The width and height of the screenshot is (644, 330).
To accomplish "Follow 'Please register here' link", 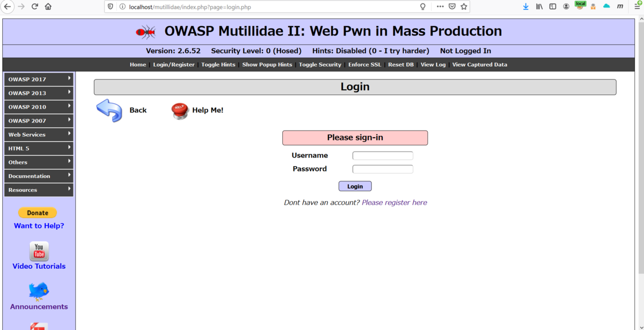I will point(394,203).
